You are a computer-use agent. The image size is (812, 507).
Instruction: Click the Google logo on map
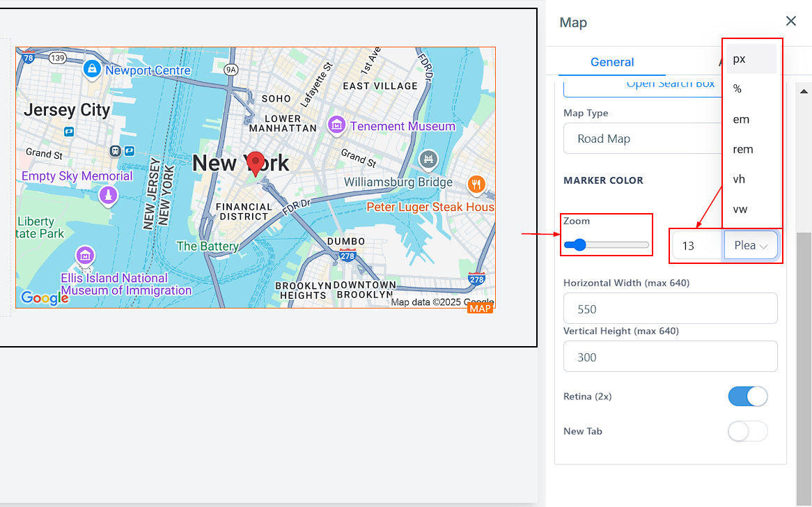[45, 298]
